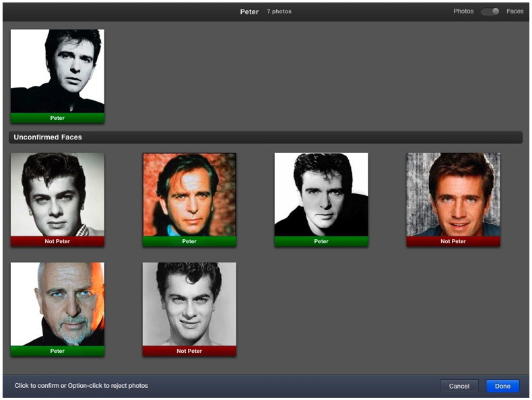Viewport: 532px width, 400px height.
Task: Click the shirtless curly-haired man's photo
Action: click(x=189, y=304)
